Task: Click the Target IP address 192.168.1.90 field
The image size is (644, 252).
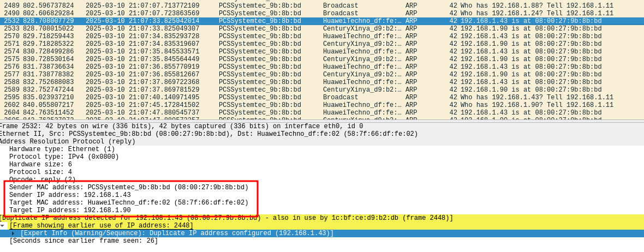Action: click(x=70, y=211)
